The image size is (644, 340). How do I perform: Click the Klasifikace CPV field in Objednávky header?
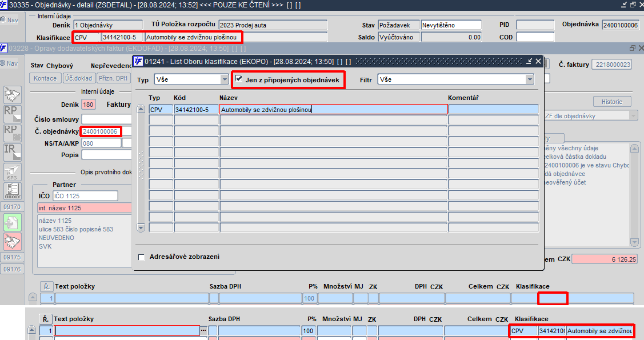pos(87,37)
